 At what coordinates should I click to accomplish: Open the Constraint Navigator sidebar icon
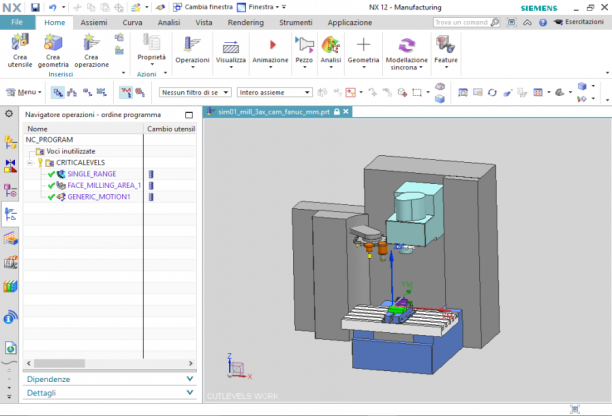coord(11,166)
